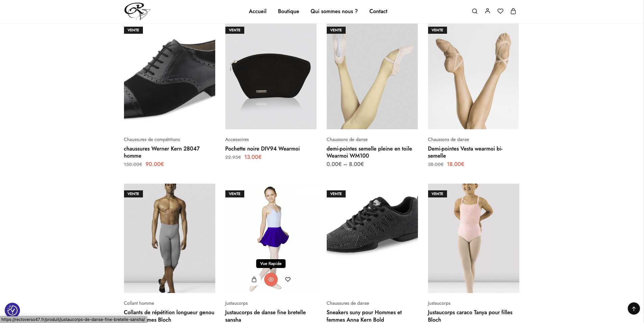View wishlist via header heart icon
The height and width of the screenshot is (323, 644).
pos(500,11)
